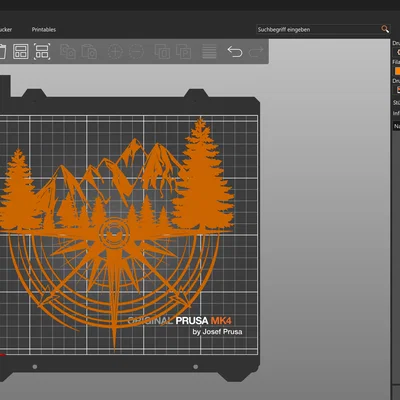Click the Remove instance minus circle icon
The height and width of the screenshot is (400, 400).
point(136,52)
